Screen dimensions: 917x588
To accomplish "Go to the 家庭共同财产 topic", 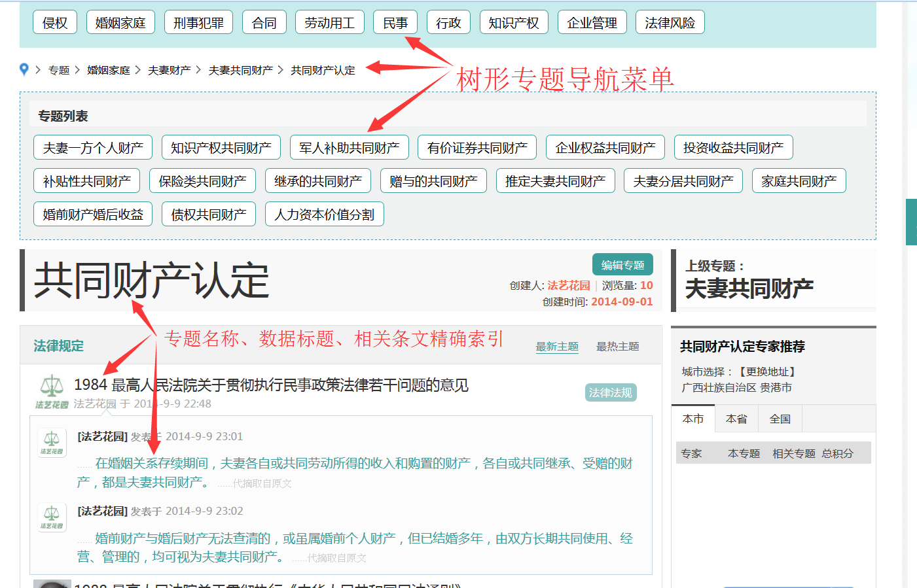I will click(x=799, y=181).
